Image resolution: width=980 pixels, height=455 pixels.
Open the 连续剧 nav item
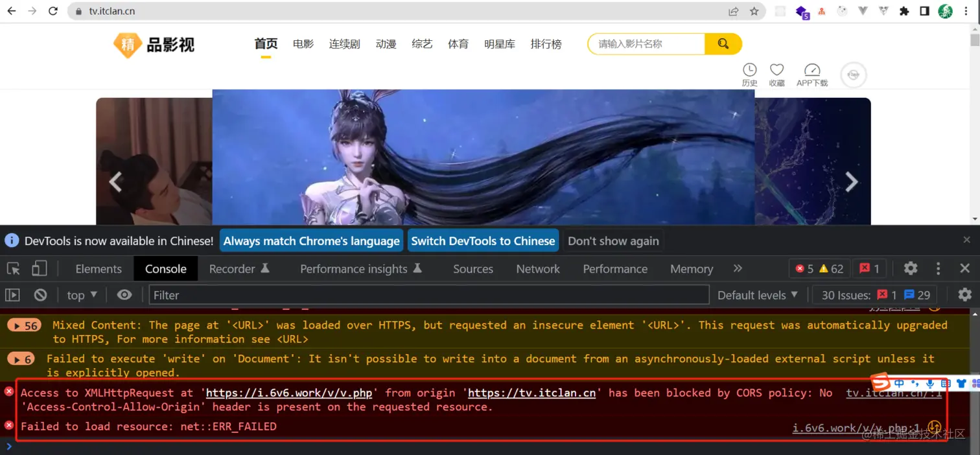point(344,44)
